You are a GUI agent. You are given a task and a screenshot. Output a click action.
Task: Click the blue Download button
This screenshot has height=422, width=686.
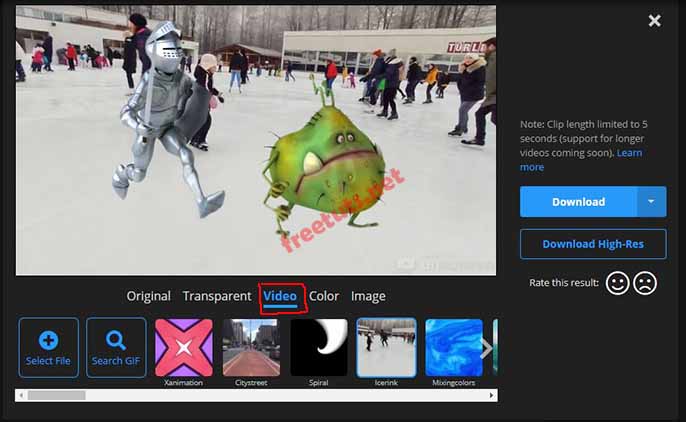(578, 202)
